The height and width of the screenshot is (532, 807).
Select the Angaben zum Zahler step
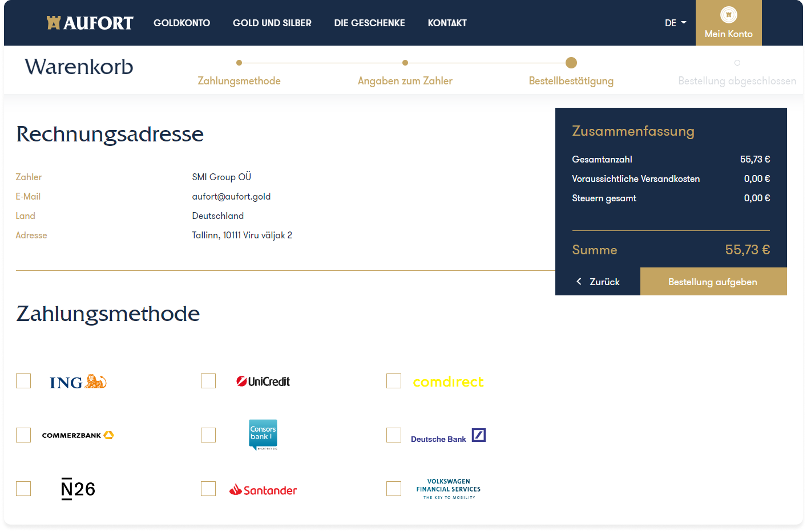point(405,80)
